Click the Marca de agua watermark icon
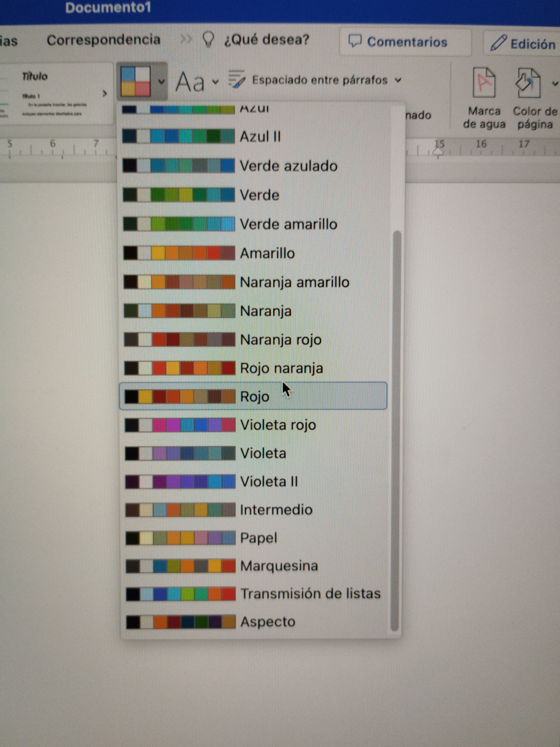This screenshot has width=560, height=747. pyautogui.click(x=484, y=83)
